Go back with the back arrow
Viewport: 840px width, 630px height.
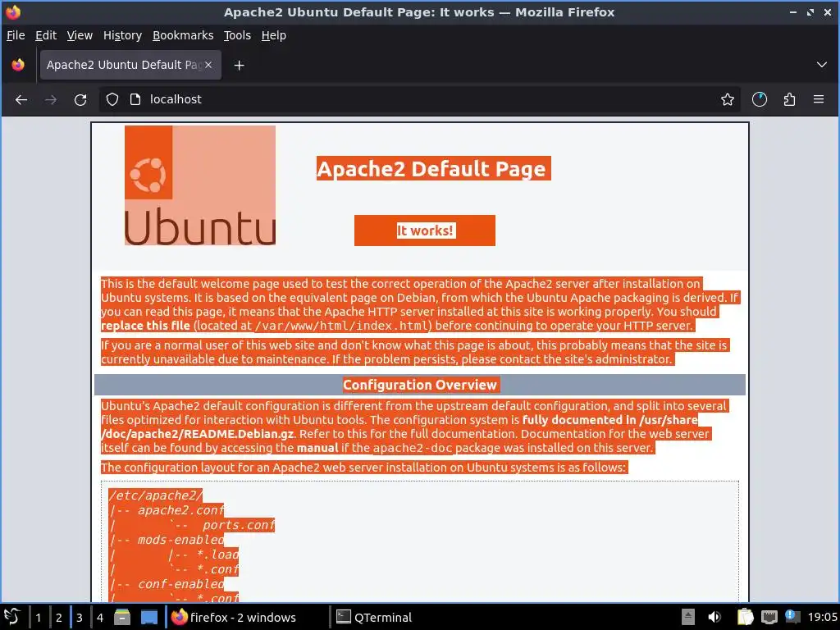[21, 99]
